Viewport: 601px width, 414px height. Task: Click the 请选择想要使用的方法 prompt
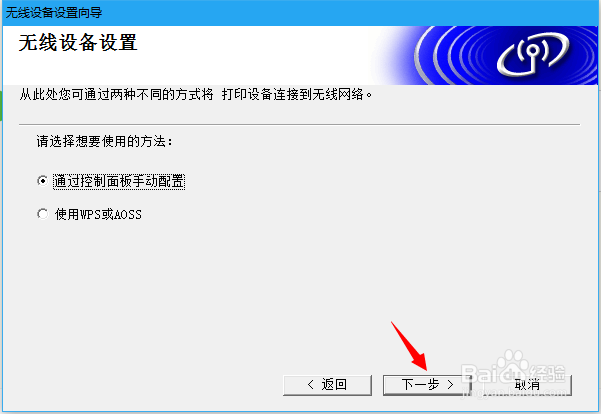coord(104,141)
